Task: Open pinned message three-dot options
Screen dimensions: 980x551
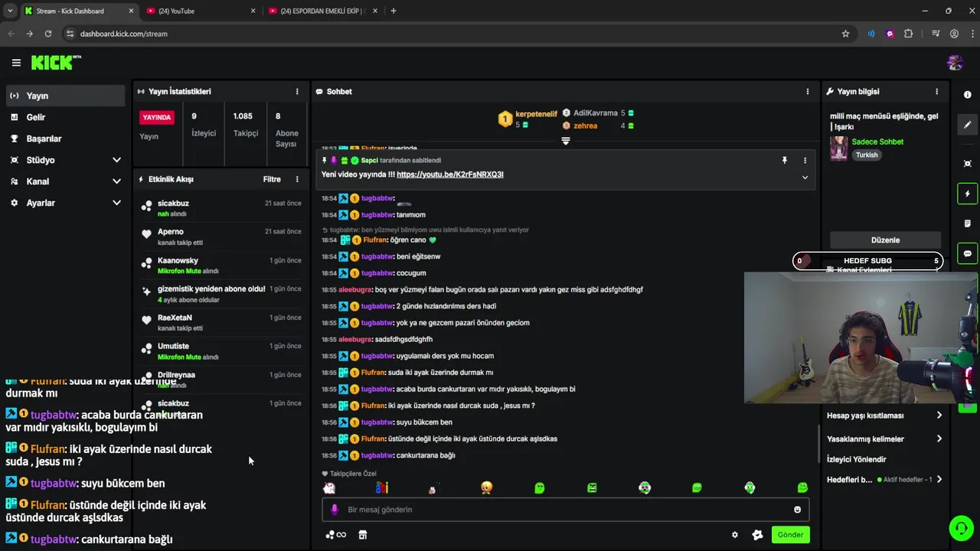Action: point(805,161)
